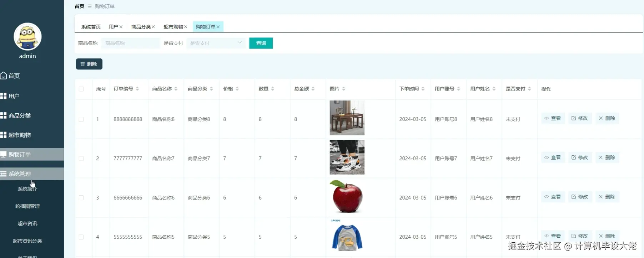This screenshot has width=644, height=258.
Task: Click the breadcrumb collapse icon beside 首页
Action: pyautogui.click(x=90, y=6)
